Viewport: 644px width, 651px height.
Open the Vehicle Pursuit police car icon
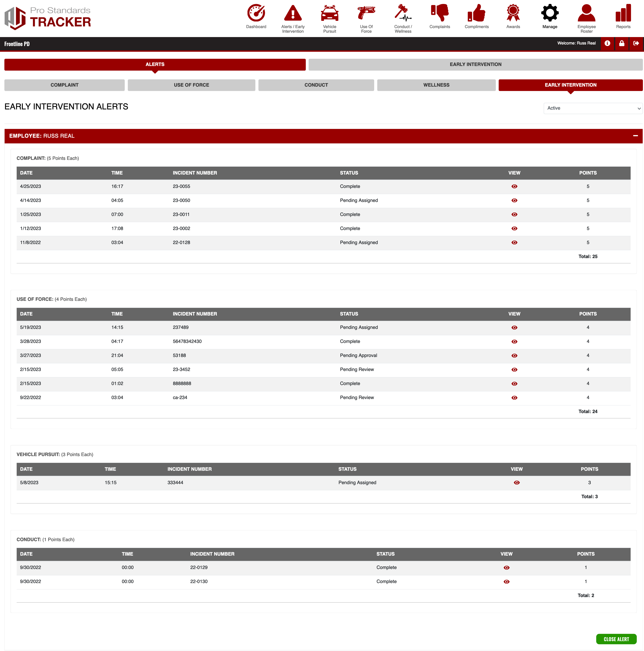tap(329, 13)
